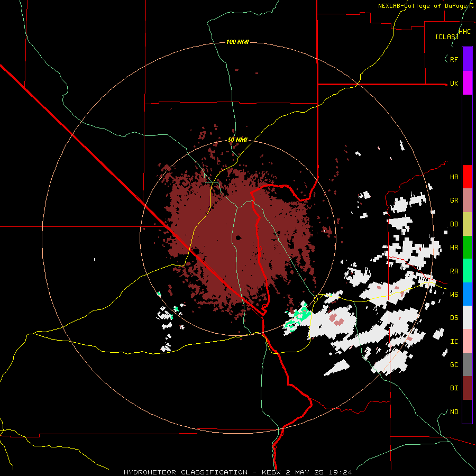The width and height of the screenshot is (476, 476).
Task: Click the UK legend label
Action: (x=454, y=84)
